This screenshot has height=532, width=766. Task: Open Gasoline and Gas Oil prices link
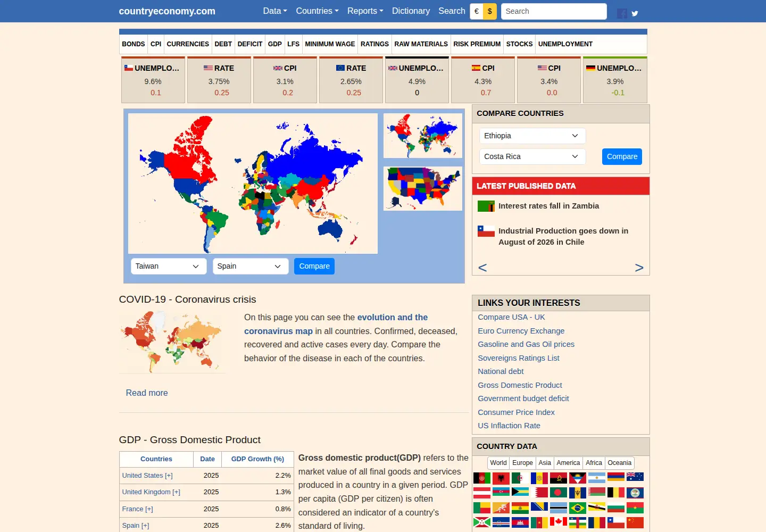pos(526,344)
